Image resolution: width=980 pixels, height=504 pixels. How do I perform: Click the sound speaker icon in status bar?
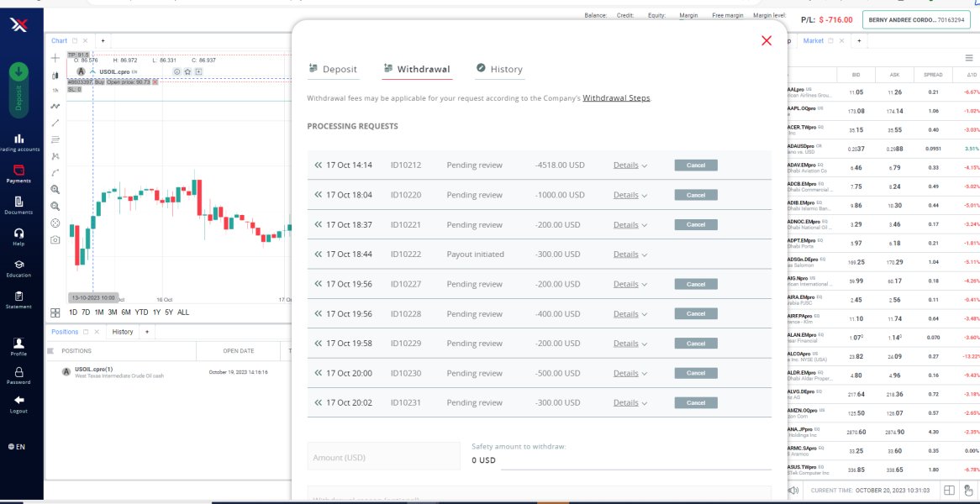pyautogui.click(x=793, y=491)
